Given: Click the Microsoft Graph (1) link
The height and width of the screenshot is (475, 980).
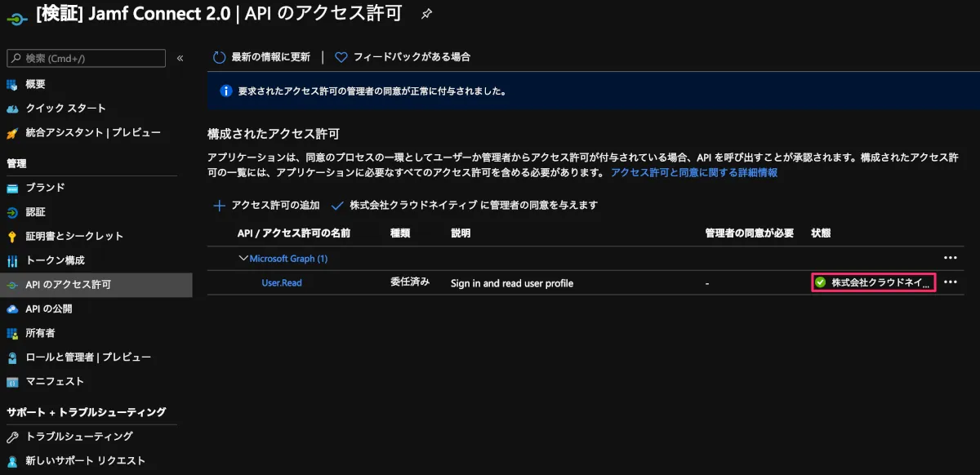Looking at the screenshot, I should 288,259.
